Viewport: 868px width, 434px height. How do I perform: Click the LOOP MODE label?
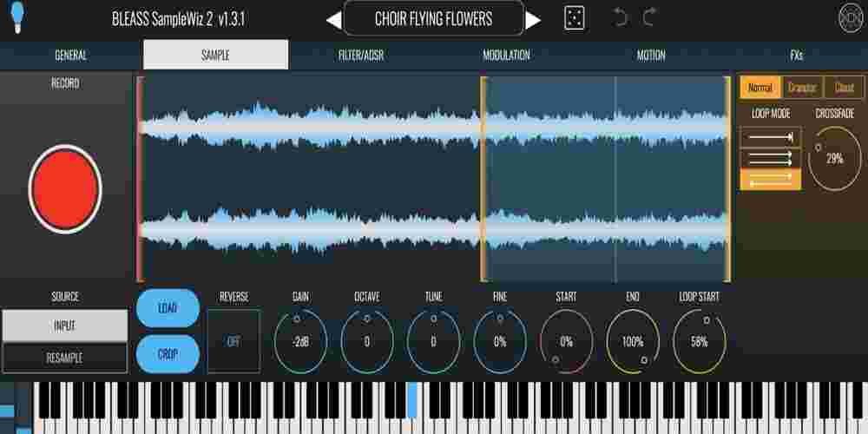771,114
